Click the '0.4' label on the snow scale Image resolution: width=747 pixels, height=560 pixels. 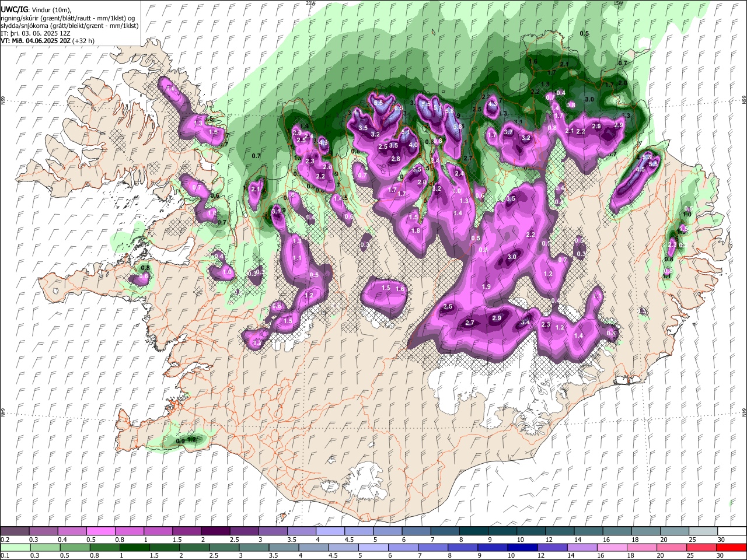[62, 540]
